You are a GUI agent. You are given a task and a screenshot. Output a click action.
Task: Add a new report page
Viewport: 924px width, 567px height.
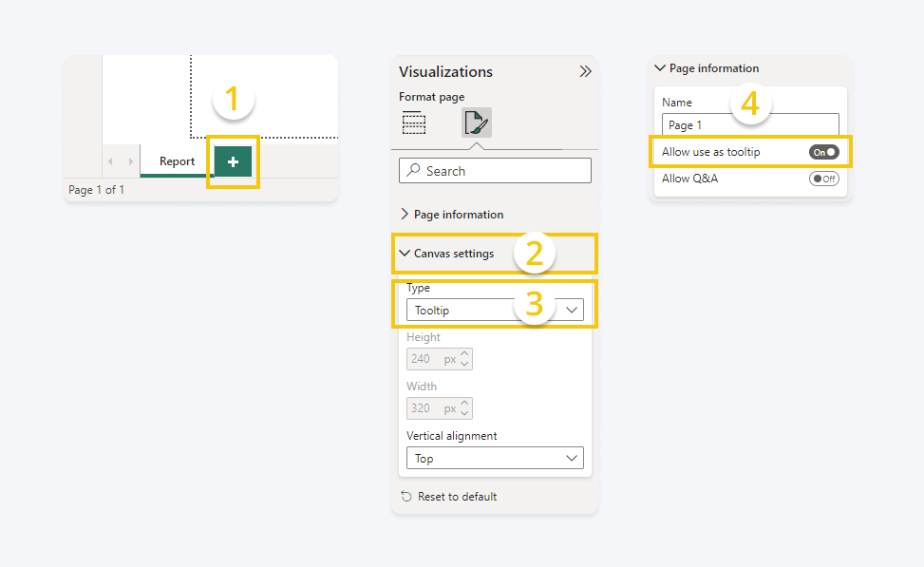(x=233, y=162)
